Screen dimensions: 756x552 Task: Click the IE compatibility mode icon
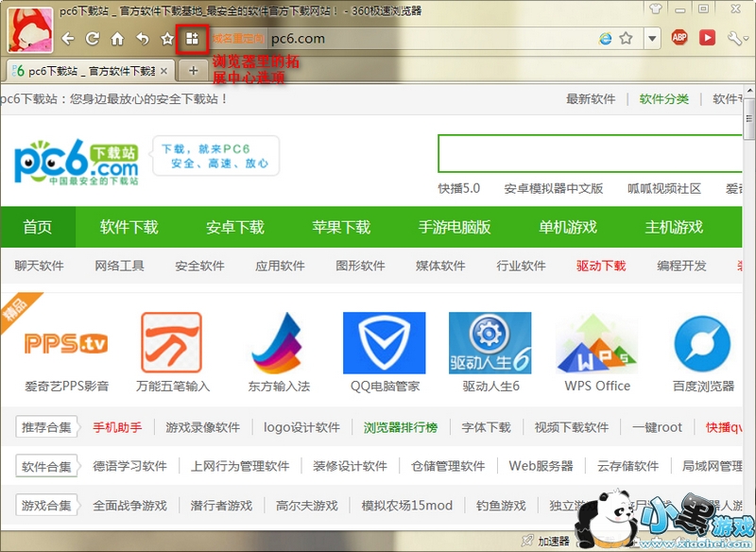tap(605, 39)
